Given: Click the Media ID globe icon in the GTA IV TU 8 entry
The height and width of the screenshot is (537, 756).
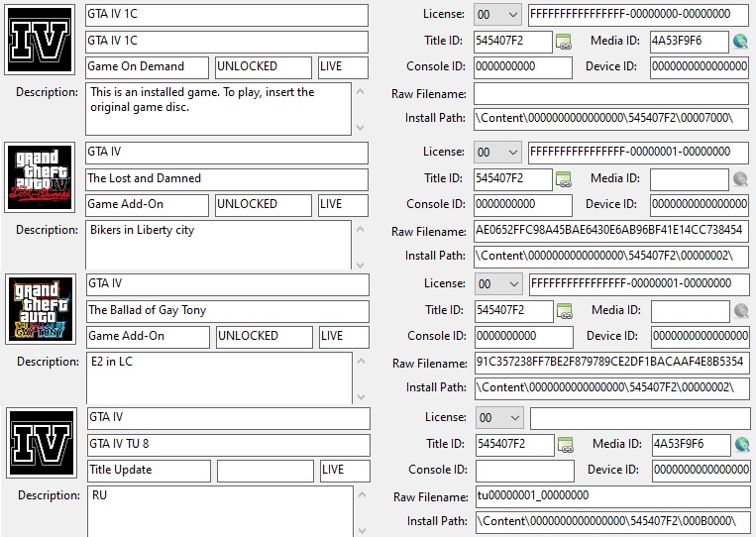Looking at the screenshot, I should (742, 445).
